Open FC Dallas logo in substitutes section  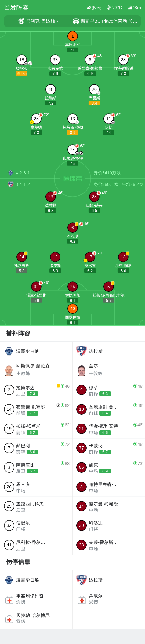click(x=82, y=351)
